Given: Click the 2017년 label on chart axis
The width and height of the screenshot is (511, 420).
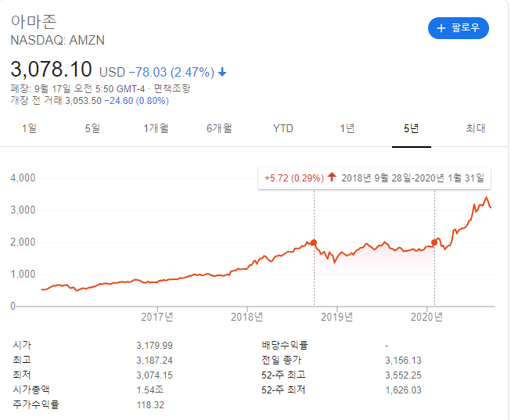Looking at the screenshot, I should pyautogui.click(x=157, y=317).
